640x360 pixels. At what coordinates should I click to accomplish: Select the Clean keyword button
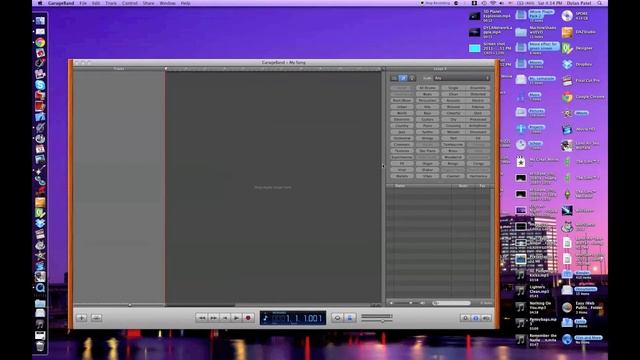[x=453, y=94]
